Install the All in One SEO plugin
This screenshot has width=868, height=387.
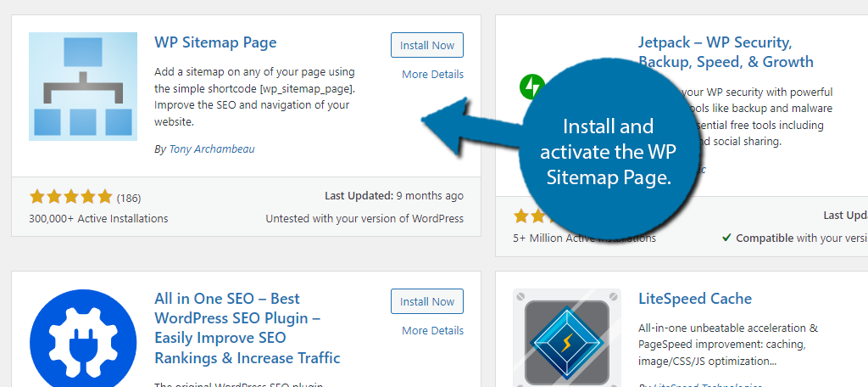click(x=427, y=301)
